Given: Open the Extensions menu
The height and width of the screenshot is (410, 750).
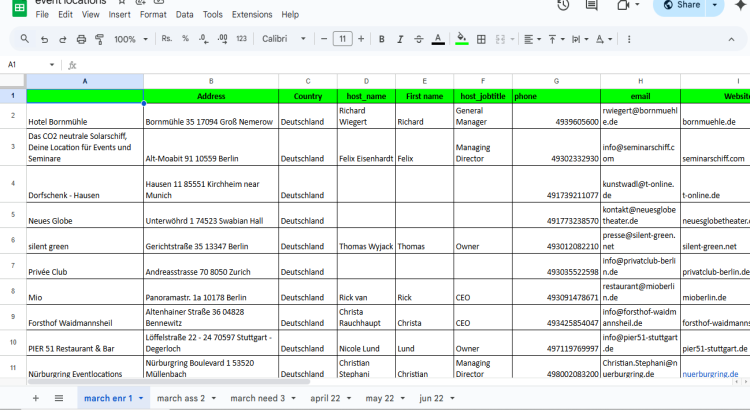Looking at the screenshot, I should (251, 15).
